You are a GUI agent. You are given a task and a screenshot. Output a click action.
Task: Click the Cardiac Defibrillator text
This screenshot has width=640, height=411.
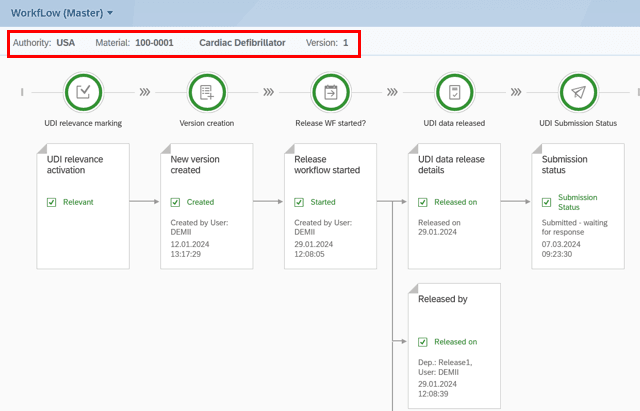242,43
